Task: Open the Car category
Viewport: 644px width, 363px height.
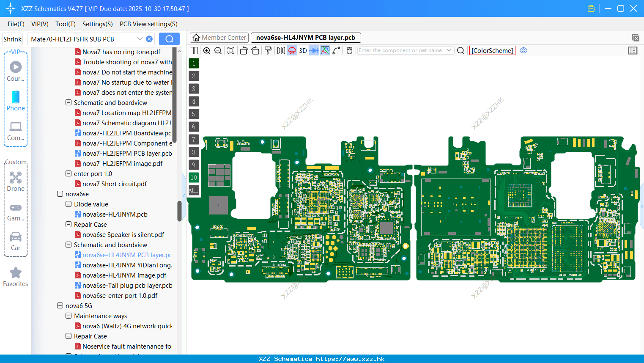Action: [16, 241]
